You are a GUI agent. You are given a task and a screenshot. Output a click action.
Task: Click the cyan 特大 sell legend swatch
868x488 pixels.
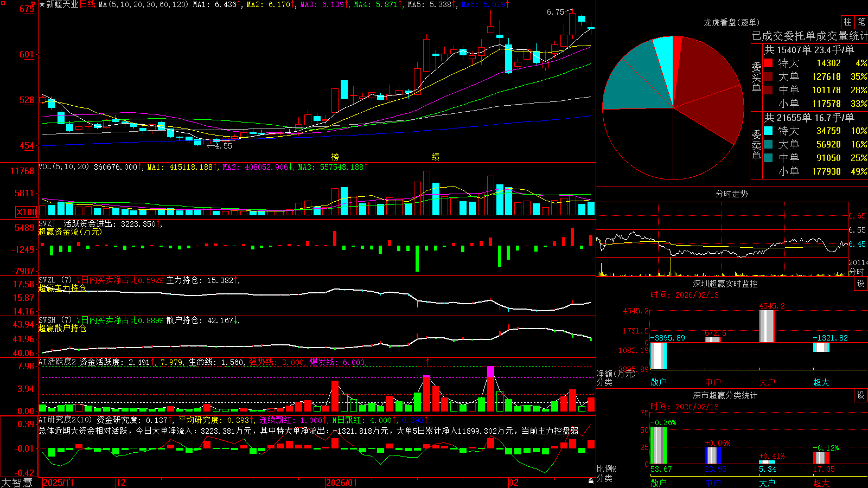768,131
